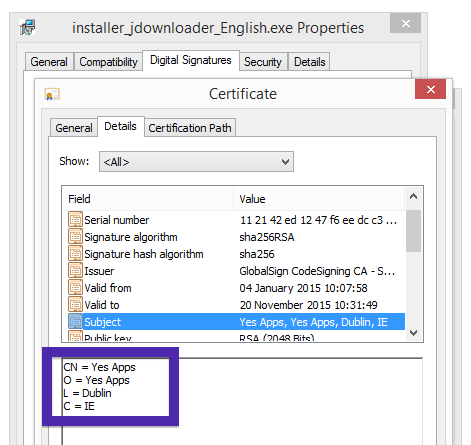Click the 'CN = Yes Apps' line

(99, 367)
